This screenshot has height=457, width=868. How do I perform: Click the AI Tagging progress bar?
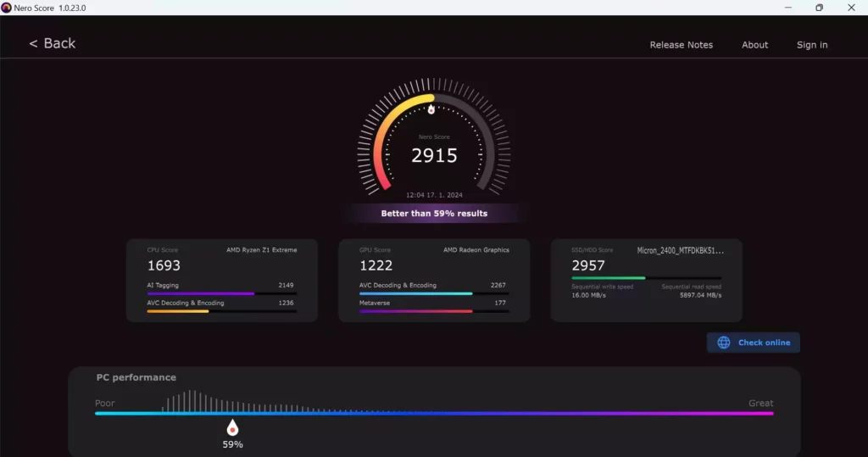coord(221,293)
